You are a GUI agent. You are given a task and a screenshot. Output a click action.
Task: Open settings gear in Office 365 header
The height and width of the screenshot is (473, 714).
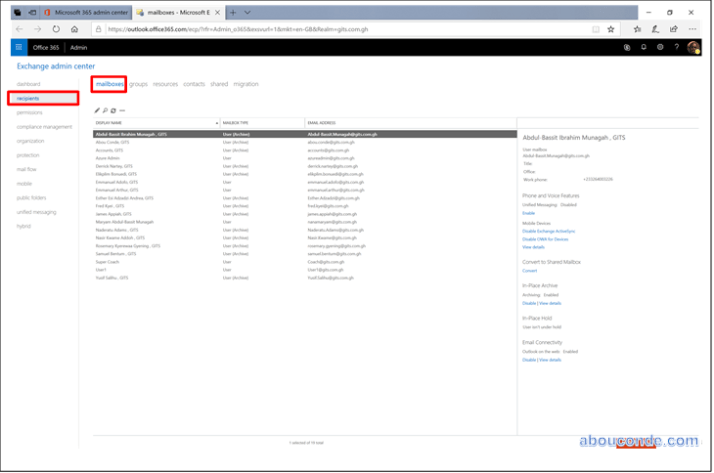(660, 47)
